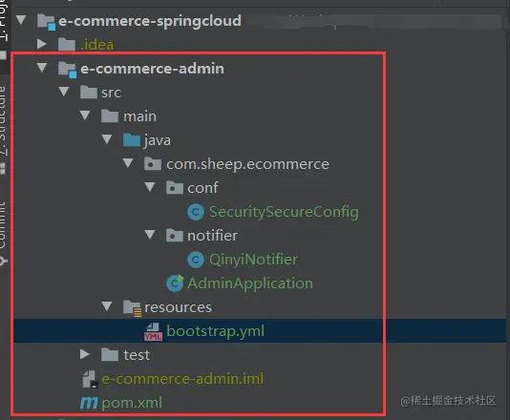The image size is (510, 420).
Task: Click the AdminApplication runnable class icon
Action: pyautogui.click(x=175, y=283)
